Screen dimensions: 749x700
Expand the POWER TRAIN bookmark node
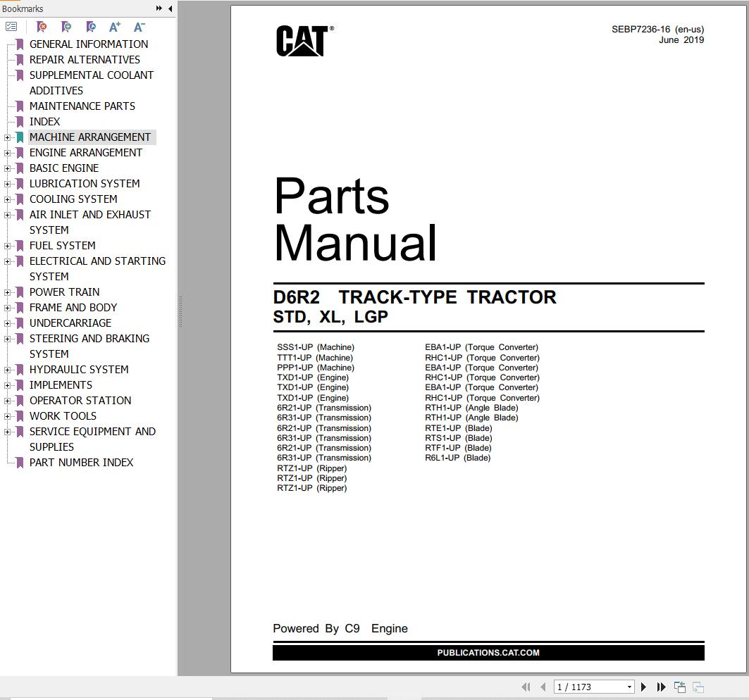[x=7, y=293]
